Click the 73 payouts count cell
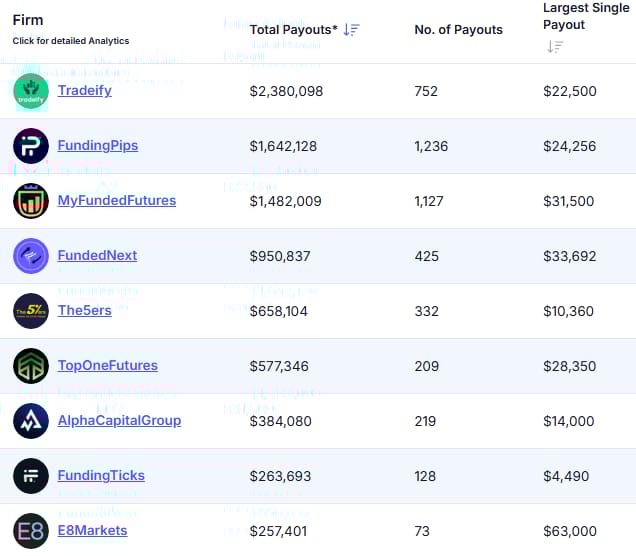 click(x=422, y=531)
